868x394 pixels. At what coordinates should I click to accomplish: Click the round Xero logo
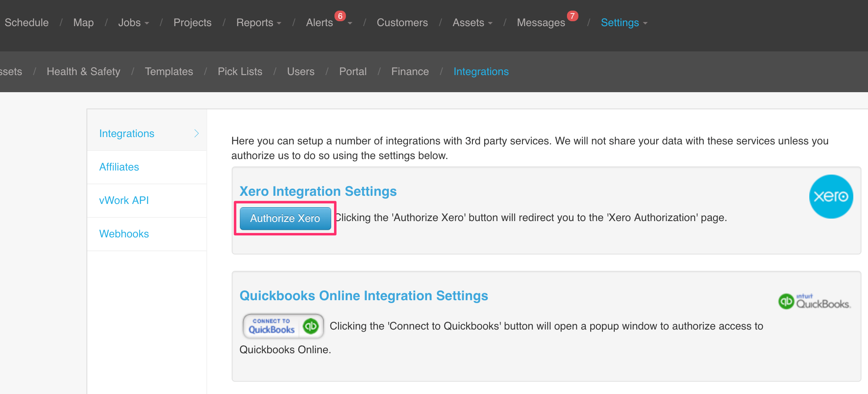[831, 197]
